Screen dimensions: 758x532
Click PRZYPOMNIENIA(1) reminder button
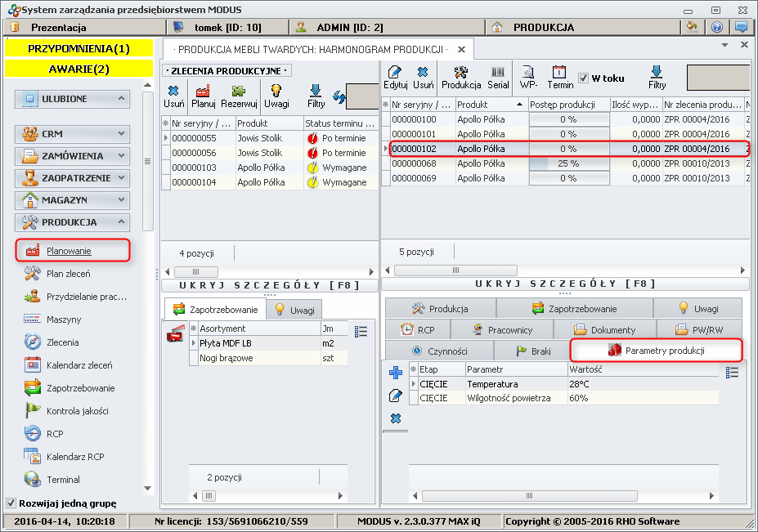(78, 48)
